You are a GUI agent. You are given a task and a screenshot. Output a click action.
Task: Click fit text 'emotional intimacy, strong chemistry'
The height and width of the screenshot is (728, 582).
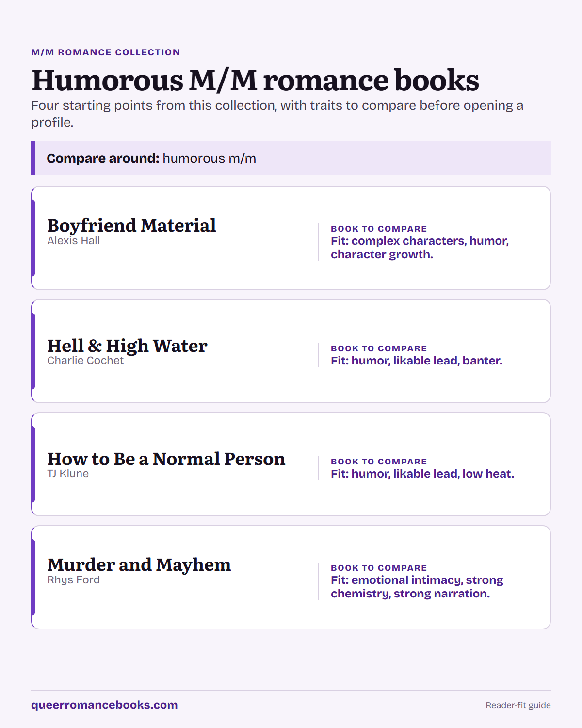coord(417,587)
